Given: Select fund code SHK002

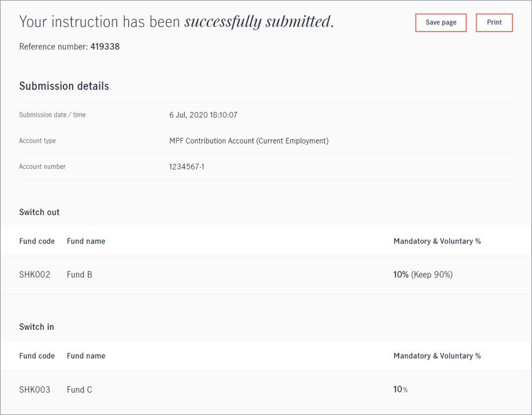Looking at the screenshot, I should click(35, 275).
